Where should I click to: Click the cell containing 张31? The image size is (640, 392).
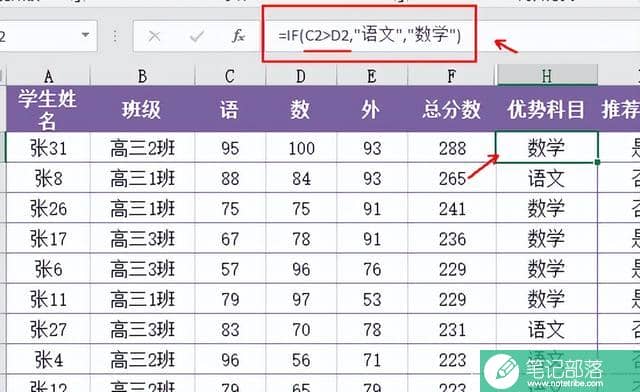click(x=48, y=147)
